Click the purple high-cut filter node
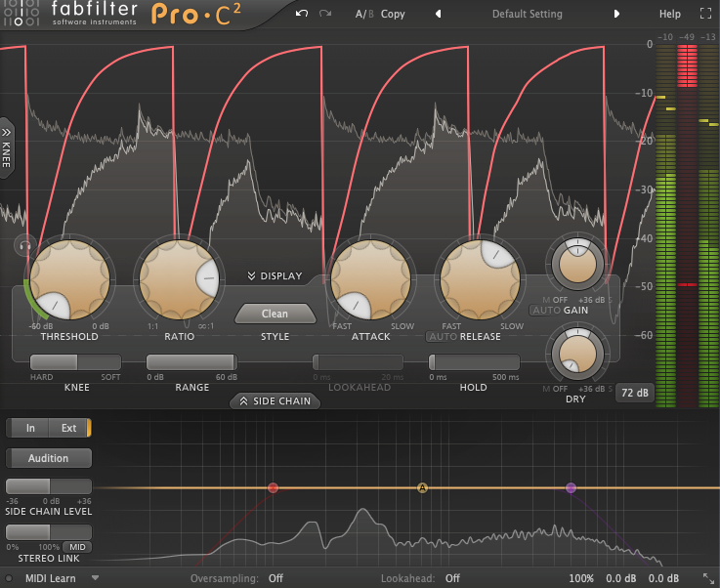The image size is (720, 588). (x=571, y=487)
